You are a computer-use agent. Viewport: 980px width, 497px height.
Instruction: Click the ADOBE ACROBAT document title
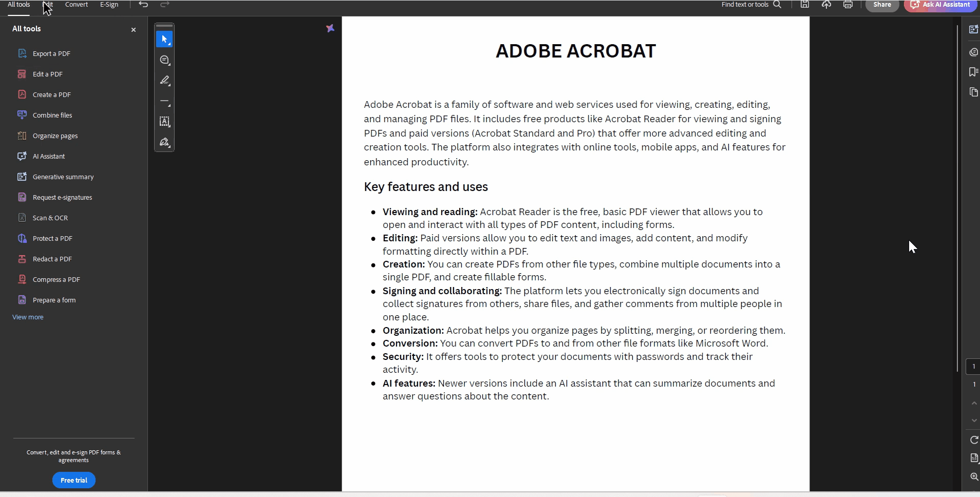[x=576, y=51]
